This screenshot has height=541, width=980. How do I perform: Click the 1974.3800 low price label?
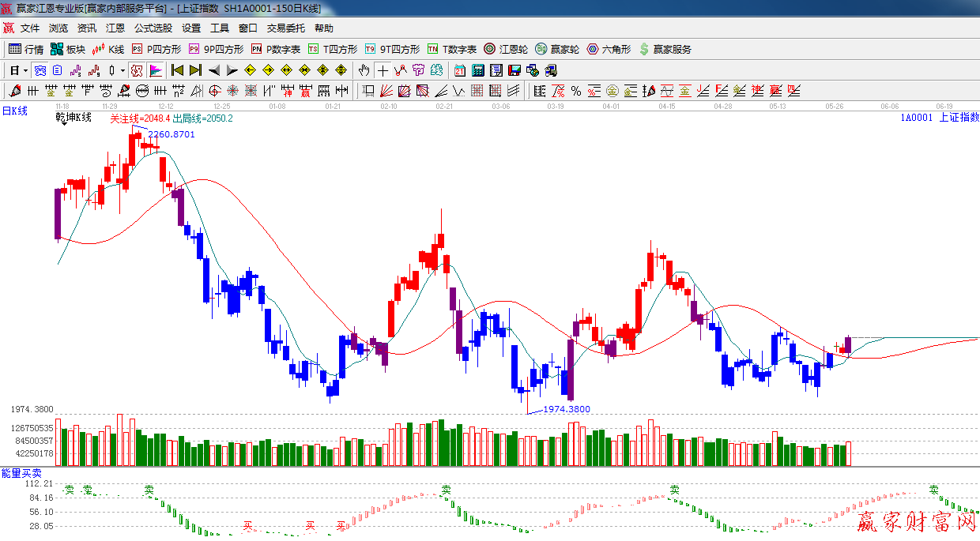click(x=566, y=409)
